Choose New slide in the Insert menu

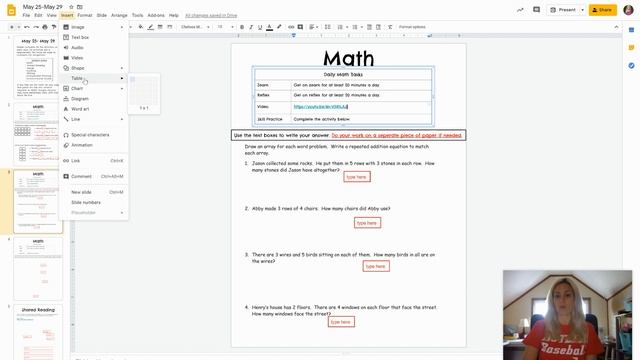93,192
